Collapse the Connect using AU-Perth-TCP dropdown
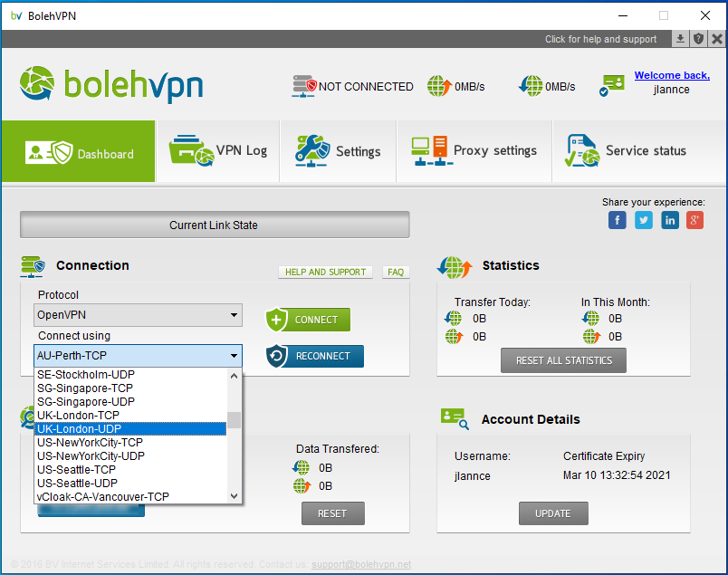 [138, 356]
